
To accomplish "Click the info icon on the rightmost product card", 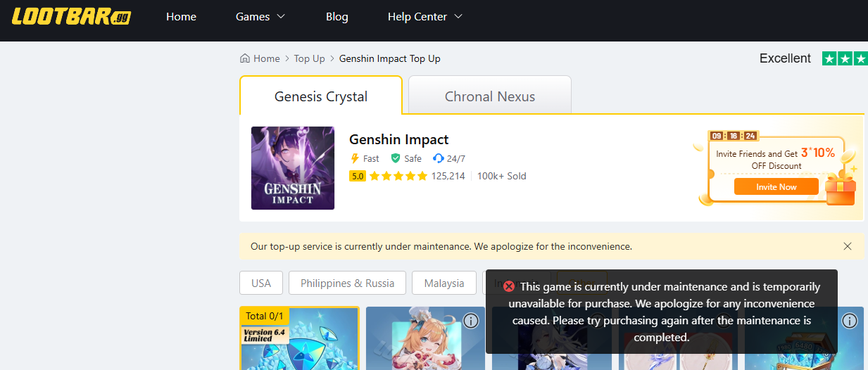I will 850,321.
